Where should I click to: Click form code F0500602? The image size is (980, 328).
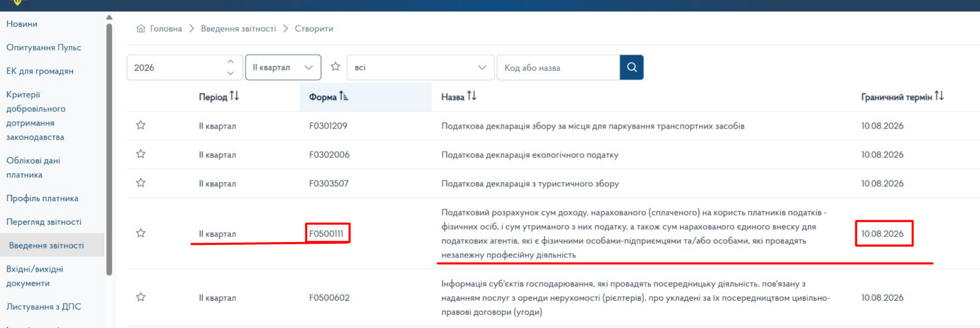tap(329, 297)
